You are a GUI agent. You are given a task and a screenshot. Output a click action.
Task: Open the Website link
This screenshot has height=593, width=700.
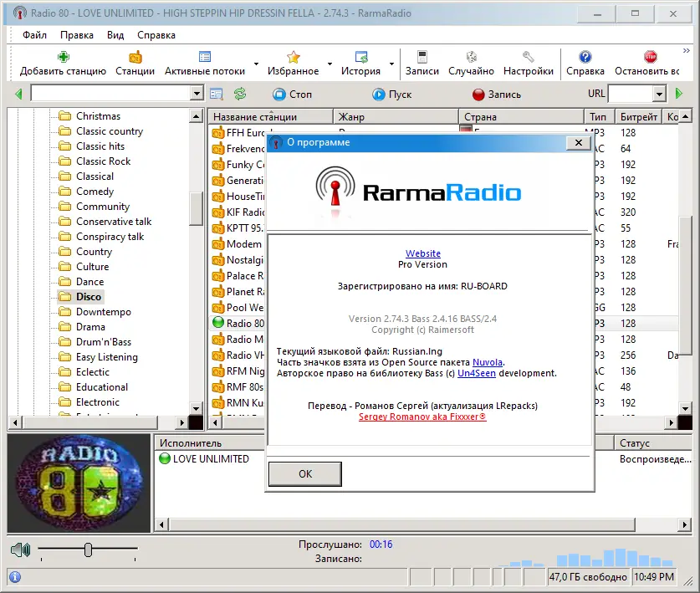click(x=423, y=253)
